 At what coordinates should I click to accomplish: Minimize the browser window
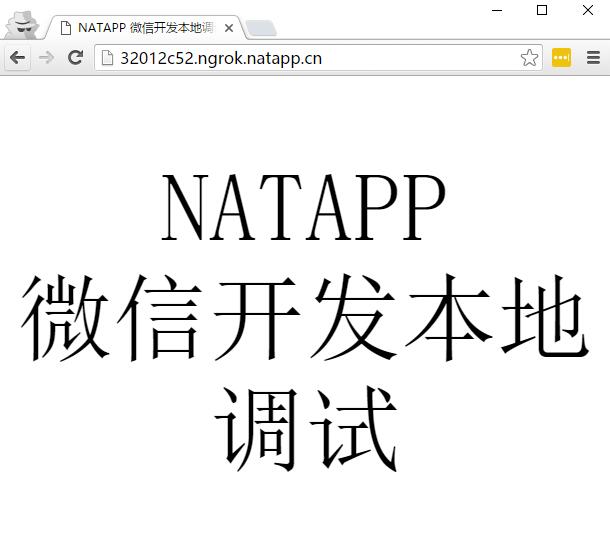click(x=497, y=10)
